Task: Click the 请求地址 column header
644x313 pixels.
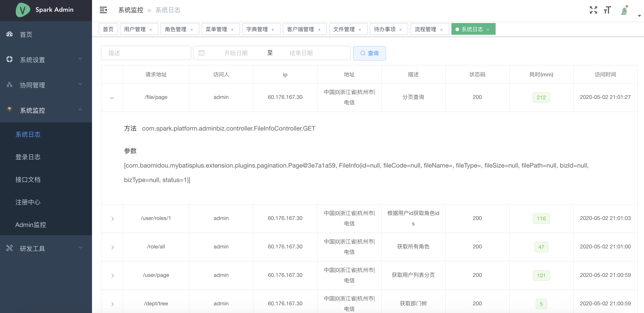Action: point(156,74)
